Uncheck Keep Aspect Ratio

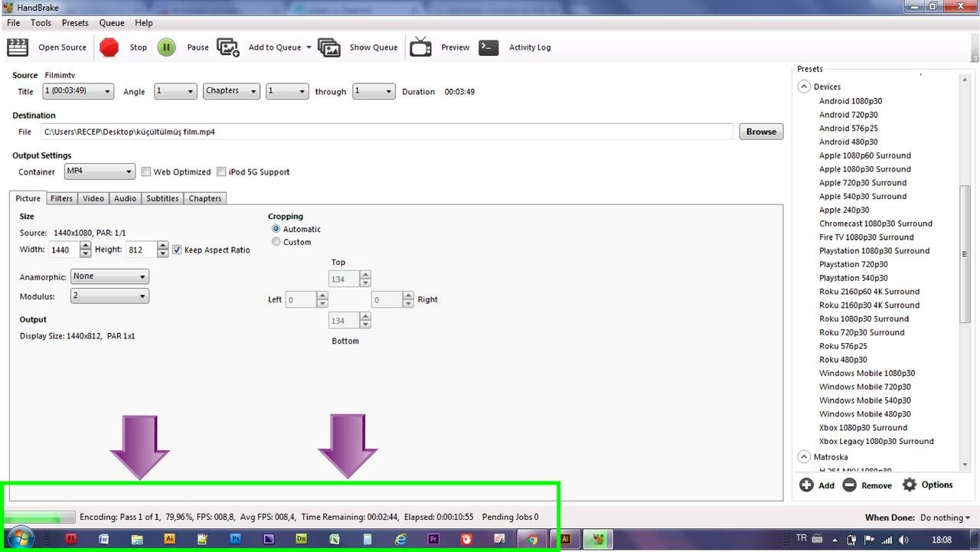(177, 250)
